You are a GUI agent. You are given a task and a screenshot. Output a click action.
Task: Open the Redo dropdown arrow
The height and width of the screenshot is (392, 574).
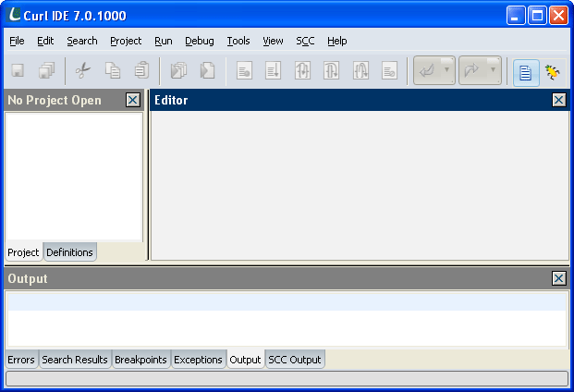(x=493, y=70)
